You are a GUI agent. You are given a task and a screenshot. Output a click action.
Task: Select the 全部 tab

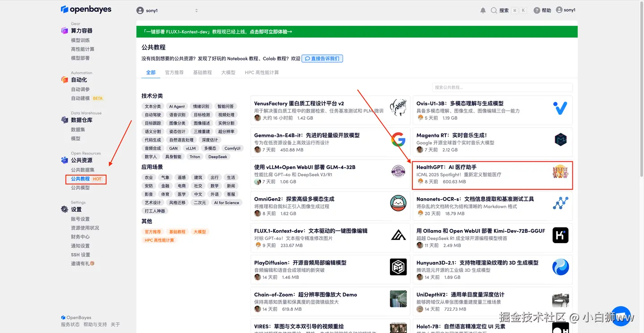tap(151, 72)
